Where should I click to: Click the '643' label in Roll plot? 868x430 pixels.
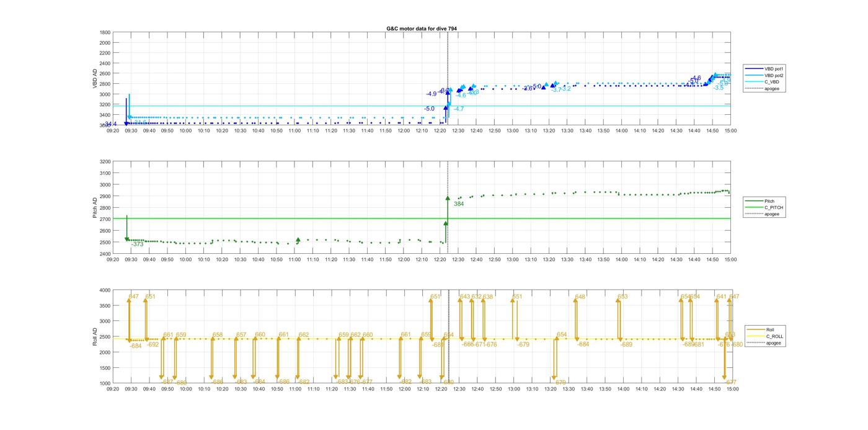click(465, 297)
